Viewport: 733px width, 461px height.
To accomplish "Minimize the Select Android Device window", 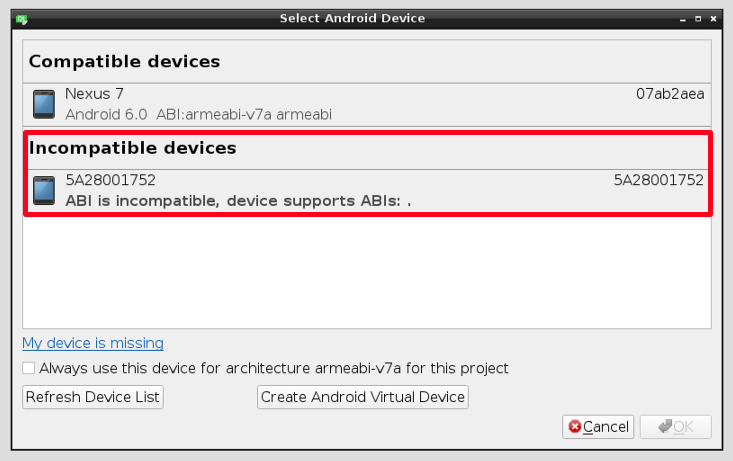I will [683, 19].
